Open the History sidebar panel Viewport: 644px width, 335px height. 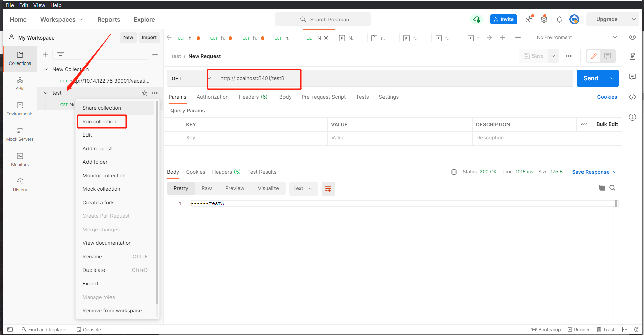tap(20, 185)
